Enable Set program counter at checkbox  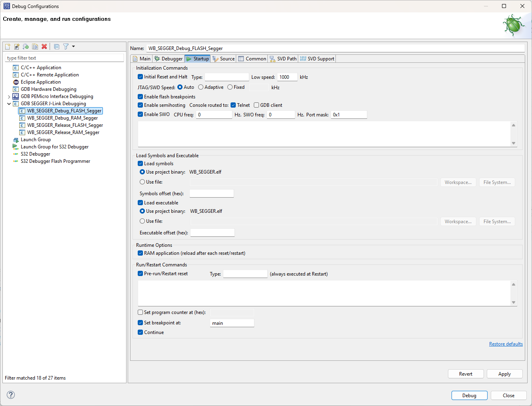point(140,312)
